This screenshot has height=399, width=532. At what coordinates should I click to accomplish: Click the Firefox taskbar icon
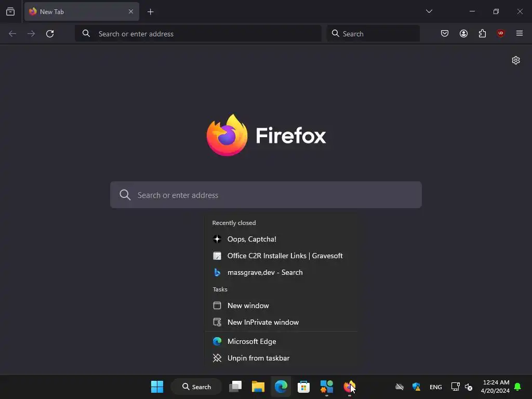350,387
